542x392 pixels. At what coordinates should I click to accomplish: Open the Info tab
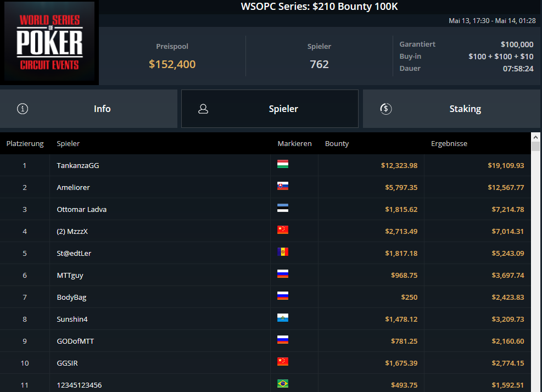tap(88, 109)
